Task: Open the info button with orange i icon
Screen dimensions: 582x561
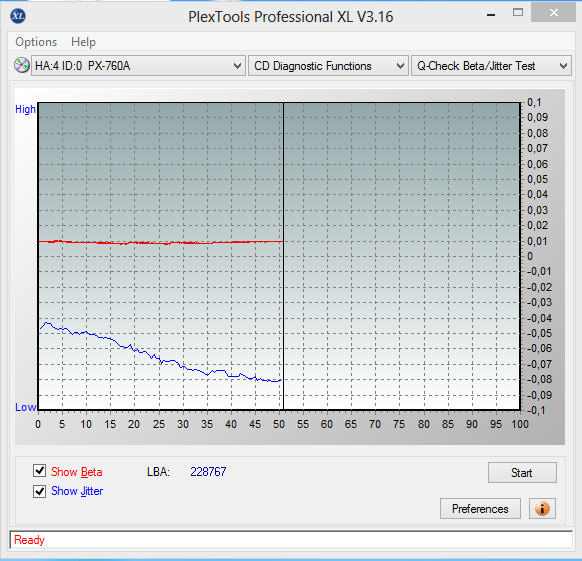Action: [x=542, y=508]
